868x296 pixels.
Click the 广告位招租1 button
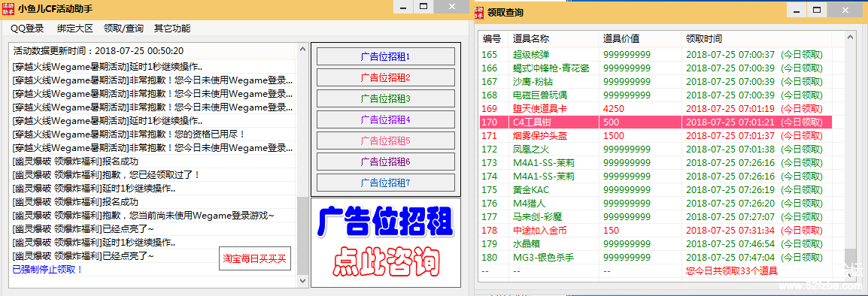(x=386, y=56)
